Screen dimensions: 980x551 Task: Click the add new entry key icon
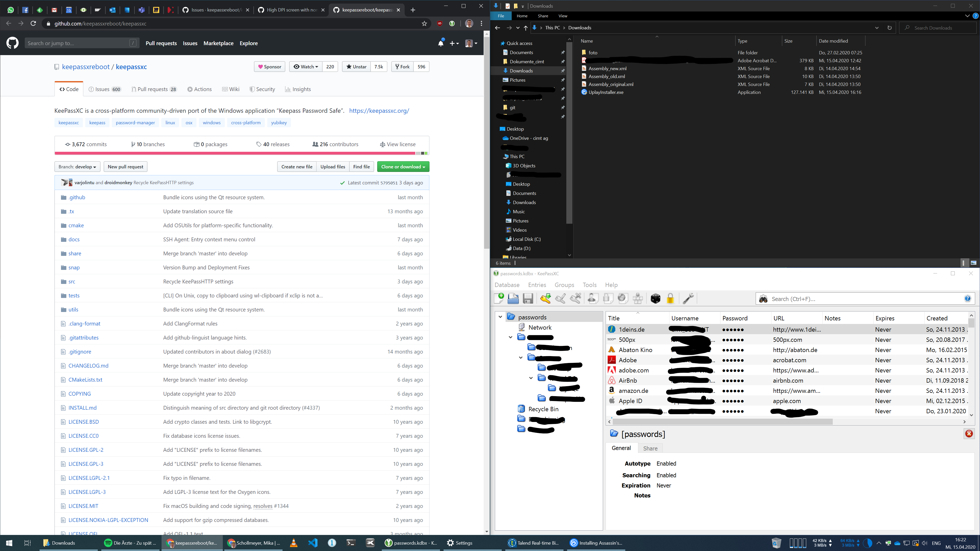tap(546, 298)
